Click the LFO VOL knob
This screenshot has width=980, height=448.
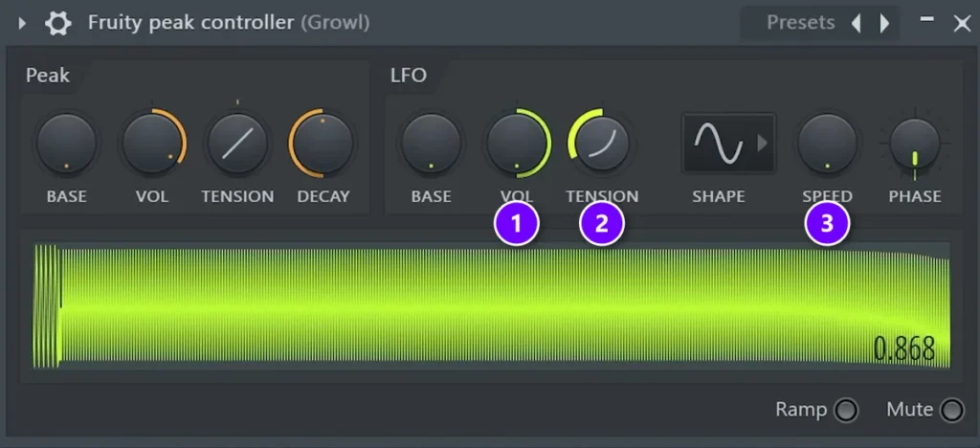(x=517, y=143)
